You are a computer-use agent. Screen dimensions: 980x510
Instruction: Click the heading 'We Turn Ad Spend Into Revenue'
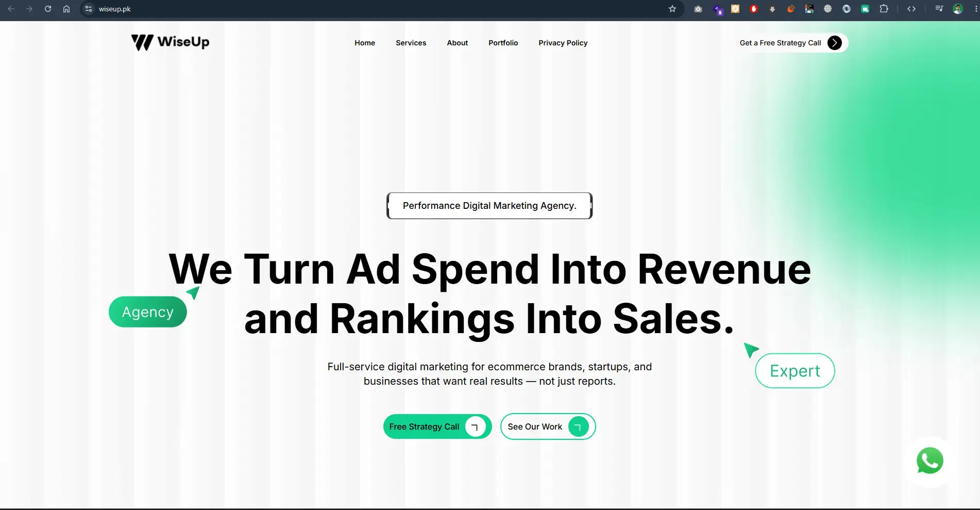pyautogui.click(x=489, y=269)
